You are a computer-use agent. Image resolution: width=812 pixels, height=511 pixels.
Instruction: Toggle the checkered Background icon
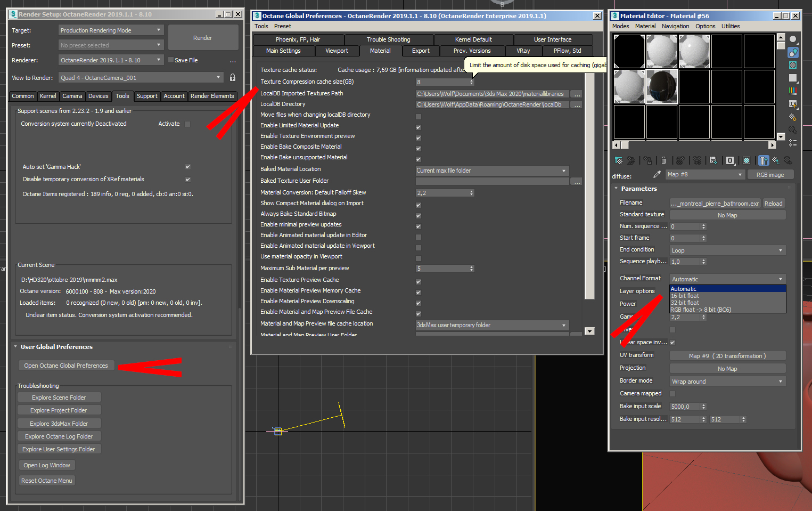click(x=793, y=65)
